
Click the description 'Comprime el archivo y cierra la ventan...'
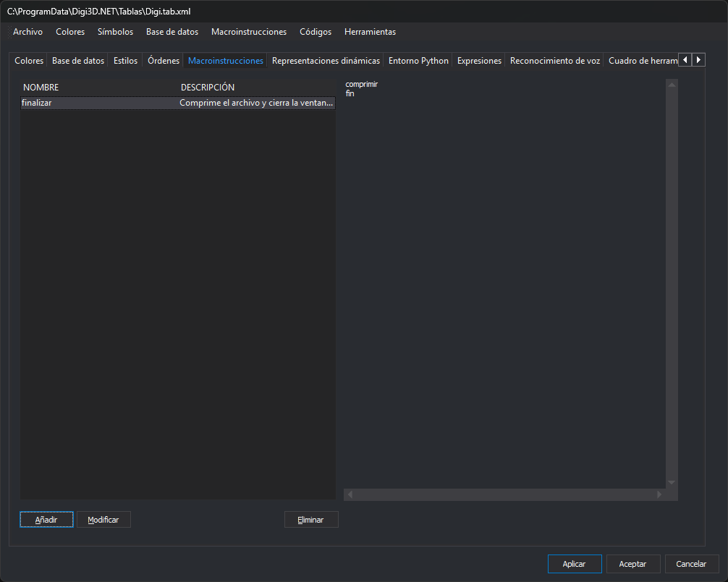[x=256, y=103]
